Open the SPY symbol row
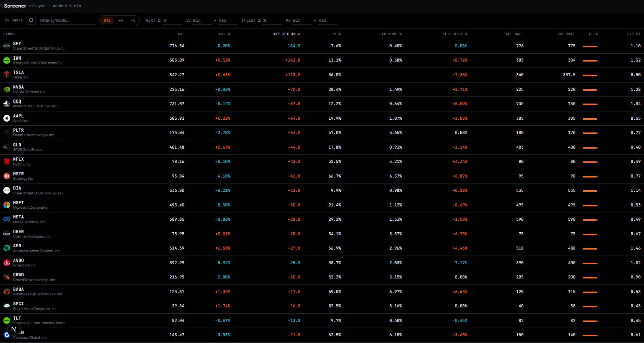The height and width of the screenshot is (343, 644). (322, 46)
